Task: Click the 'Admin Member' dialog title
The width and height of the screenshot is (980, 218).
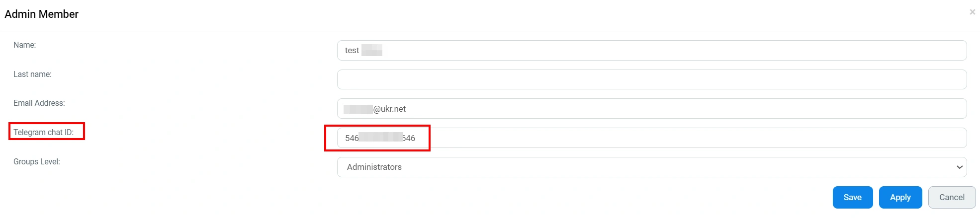Action: click(41, 14)
